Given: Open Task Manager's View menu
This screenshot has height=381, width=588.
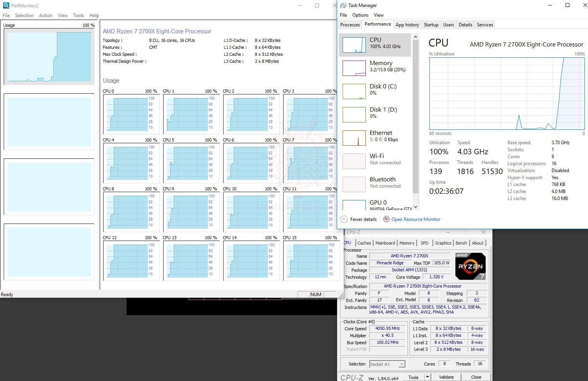Looking at the screenshot, I should pos(379,15).
